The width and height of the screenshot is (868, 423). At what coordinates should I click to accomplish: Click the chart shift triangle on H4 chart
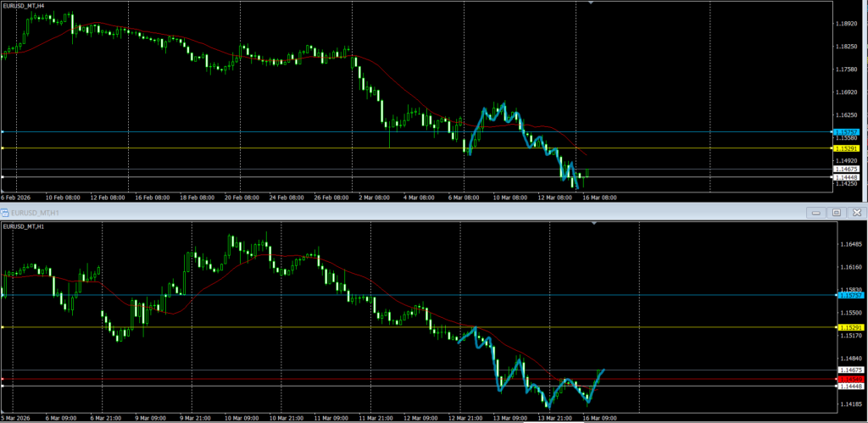(591, 3)
